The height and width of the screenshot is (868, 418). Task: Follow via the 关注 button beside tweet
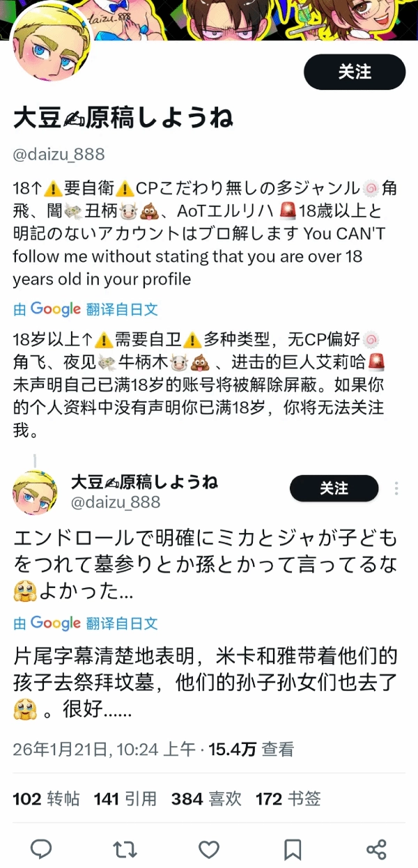334,488
